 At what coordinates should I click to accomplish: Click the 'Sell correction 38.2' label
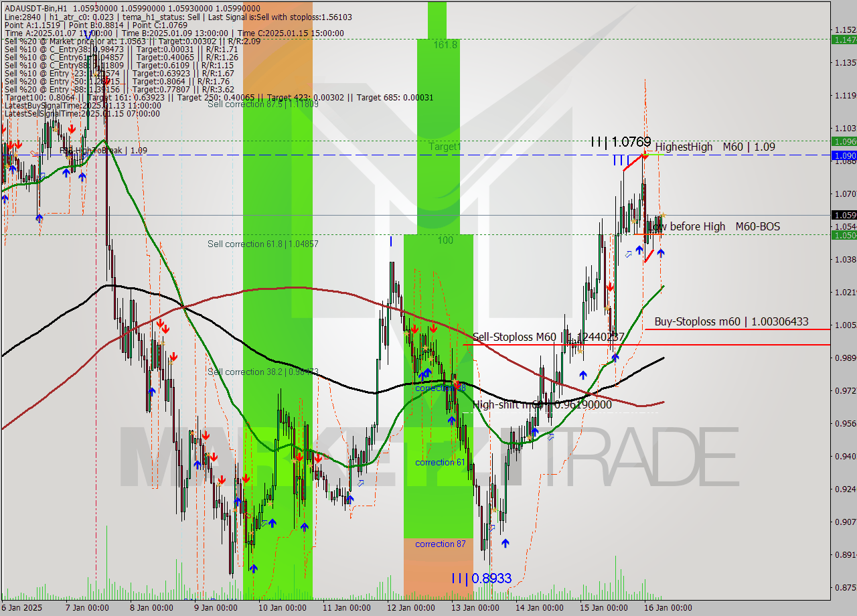262,372
